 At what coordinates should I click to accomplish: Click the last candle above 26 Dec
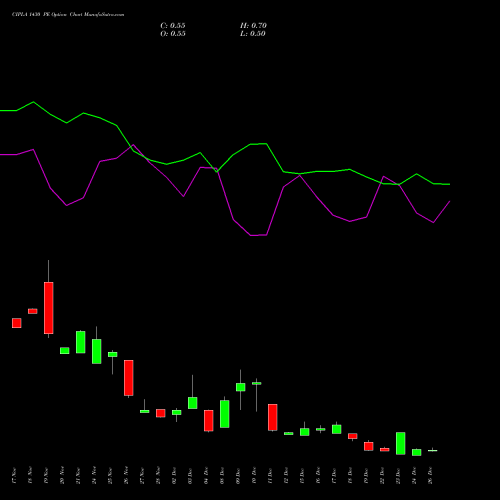click(433, 450)
